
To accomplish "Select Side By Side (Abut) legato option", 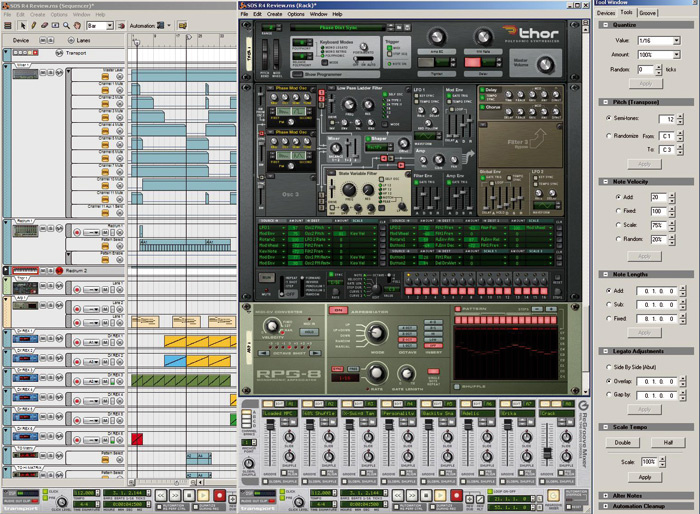I will coord(609,367).
